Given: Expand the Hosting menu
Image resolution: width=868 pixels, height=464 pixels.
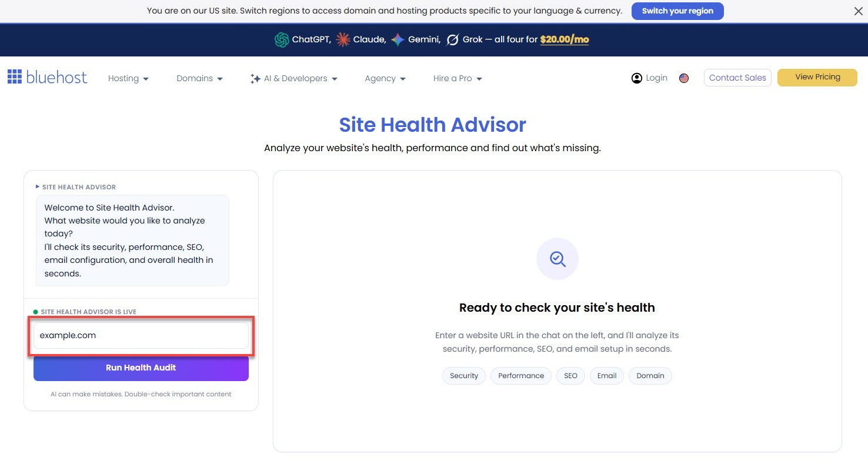Looking at the screenshot, I should 128,78.
